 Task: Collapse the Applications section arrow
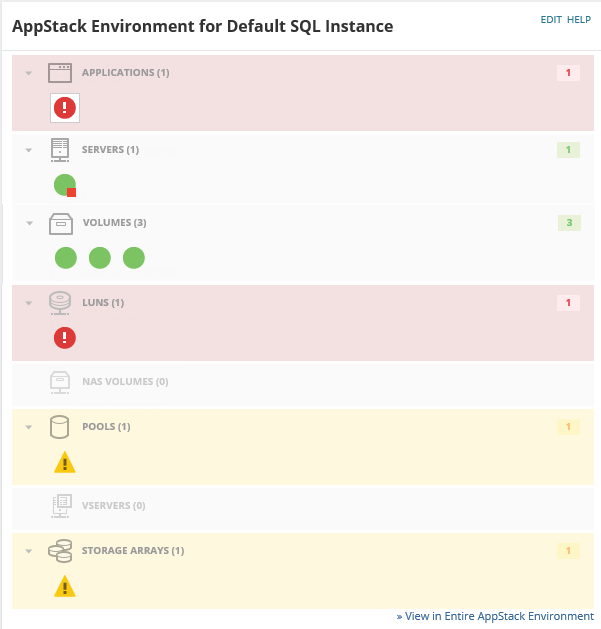click(29, 74)
